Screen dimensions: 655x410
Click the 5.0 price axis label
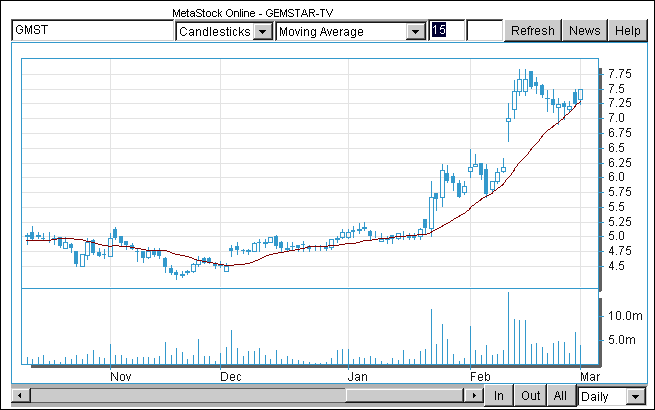pyautogui.click(x=616, y=236)
